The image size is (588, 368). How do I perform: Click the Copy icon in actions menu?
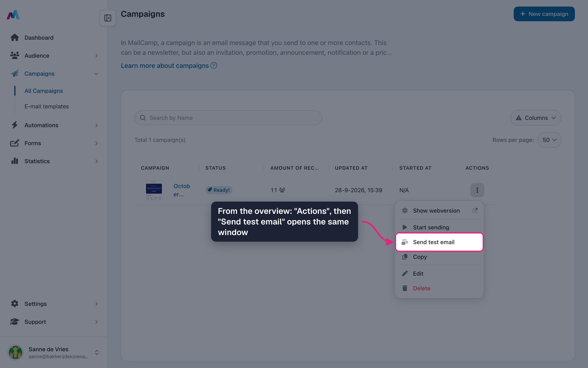tap(405, 257)
